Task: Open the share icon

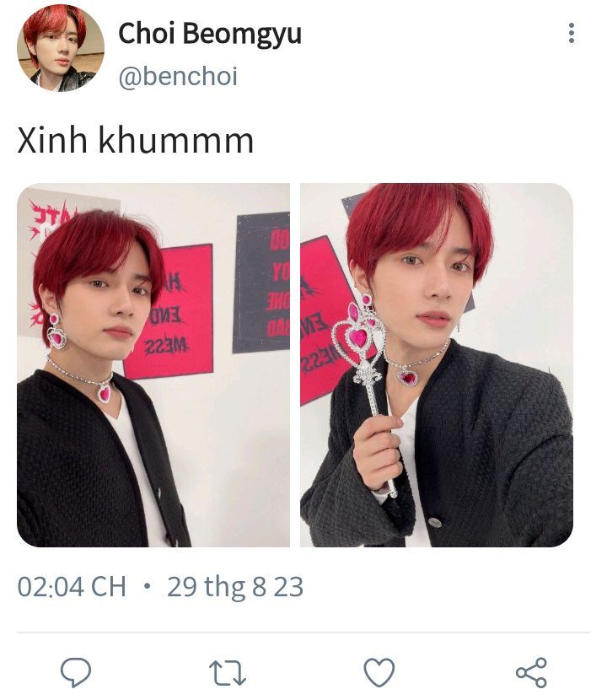Action: [531, 672]
